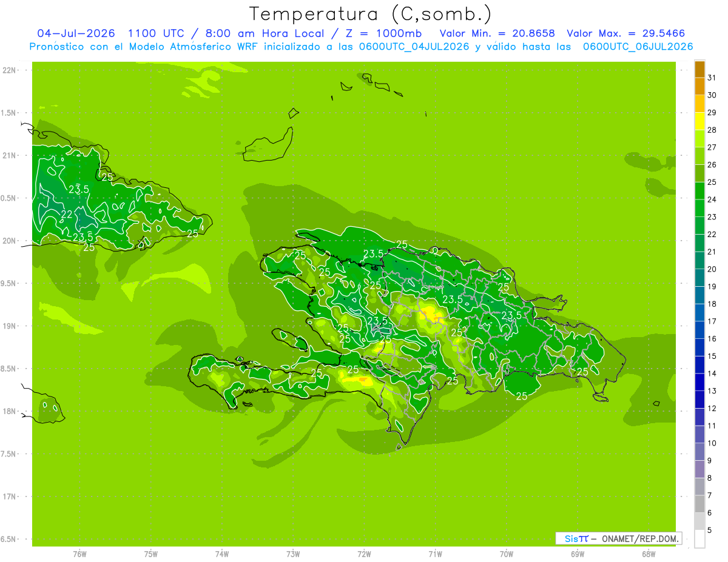This screenshot has height=562, width=728.
Task: Click the legend tick value '27'
Action: pos(712,147)
